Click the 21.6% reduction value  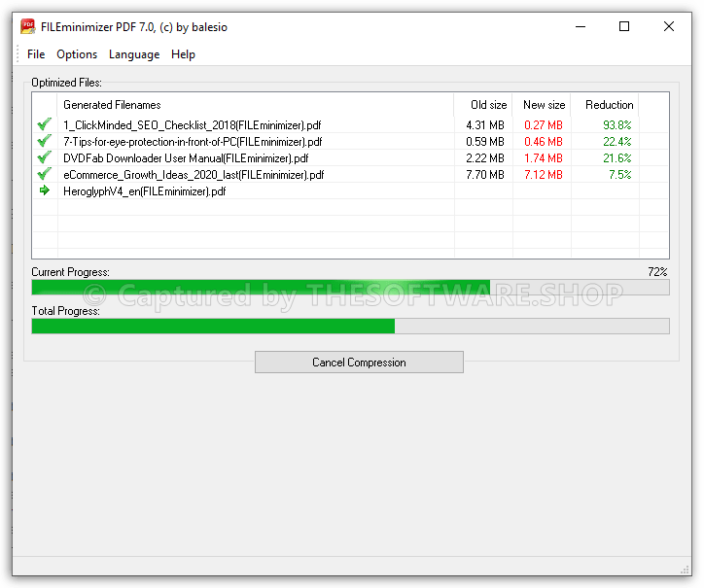pos(616,158)
